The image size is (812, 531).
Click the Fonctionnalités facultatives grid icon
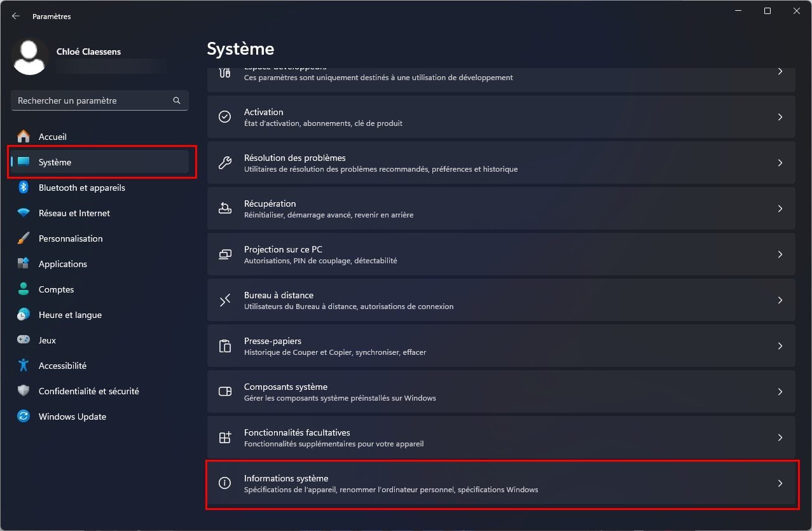(224, 438)
